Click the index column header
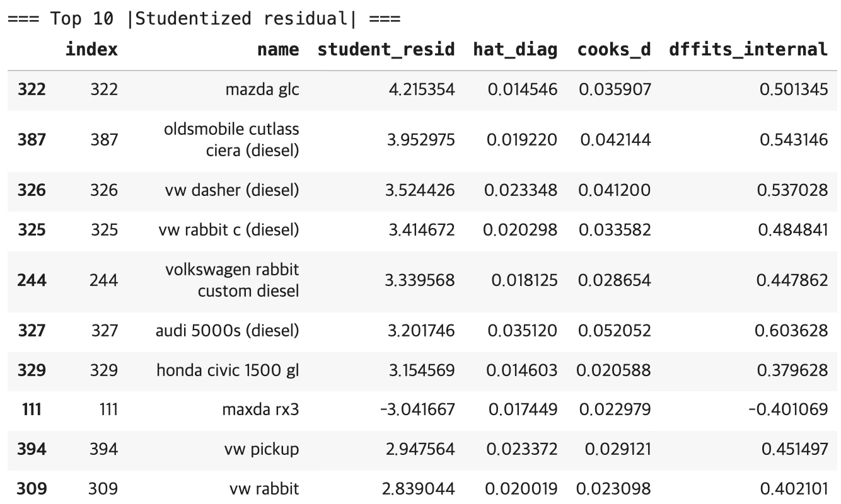 (x=91, y=50)
